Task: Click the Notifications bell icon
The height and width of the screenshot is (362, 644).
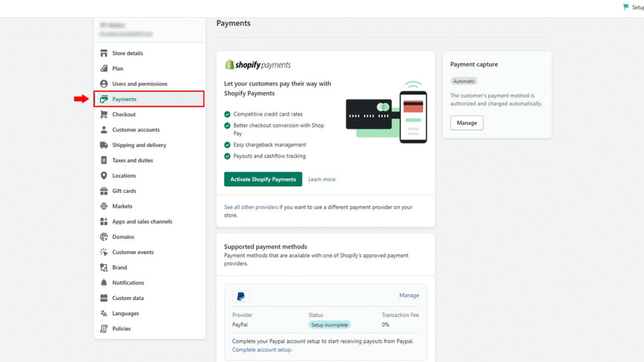Action: tap(104, 283)
